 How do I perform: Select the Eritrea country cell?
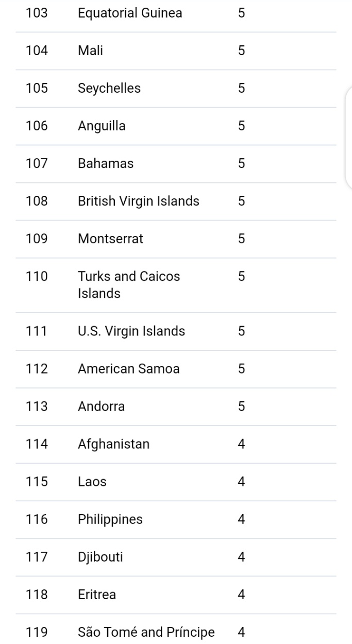tap(97, 595)
